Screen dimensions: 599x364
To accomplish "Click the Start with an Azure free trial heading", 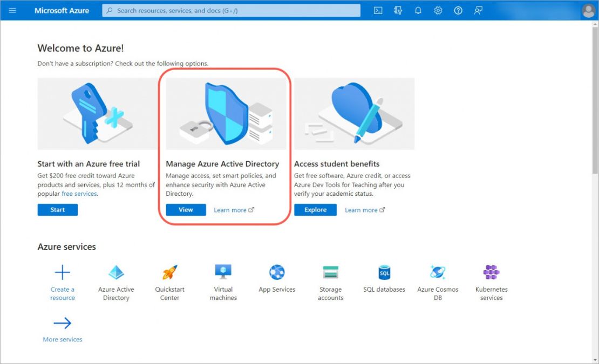I will click(89, 164).
